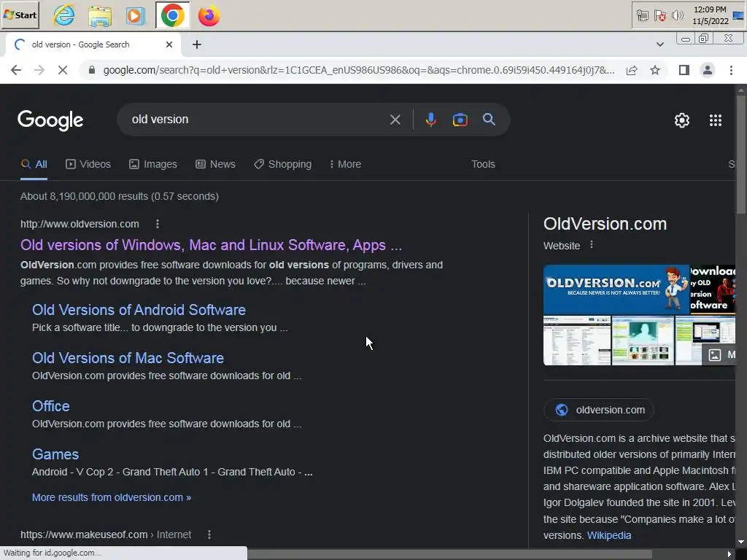
Task: Stop loading the page
Action: (x=63, y=70)
